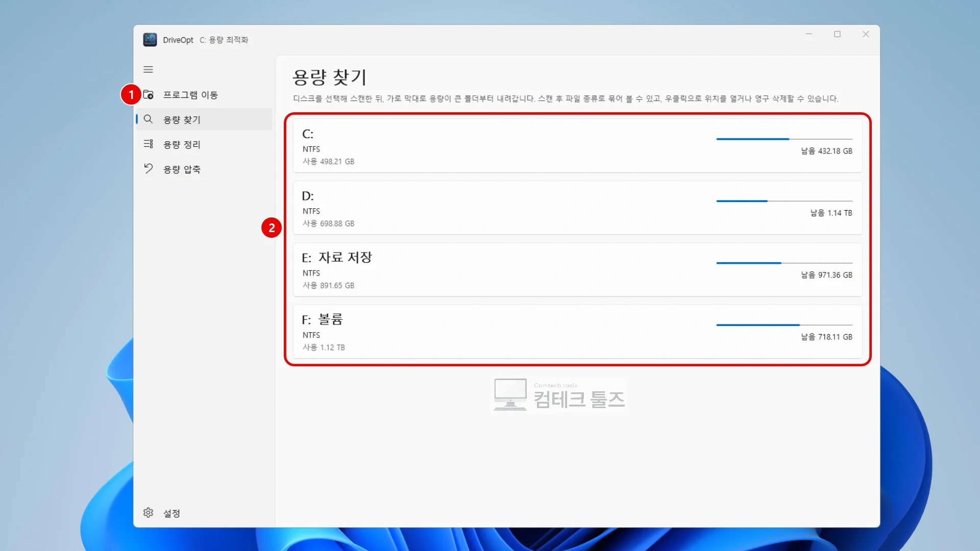Screen dimensions: 980x551
Task: Open the hamburger navigation menu
Action: pyautogui.click(x=148, y=69)
